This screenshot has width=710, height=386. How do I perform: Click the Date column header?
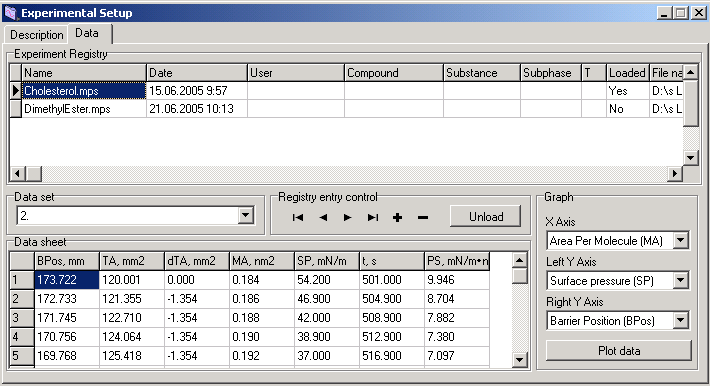(x=197, y=73)
